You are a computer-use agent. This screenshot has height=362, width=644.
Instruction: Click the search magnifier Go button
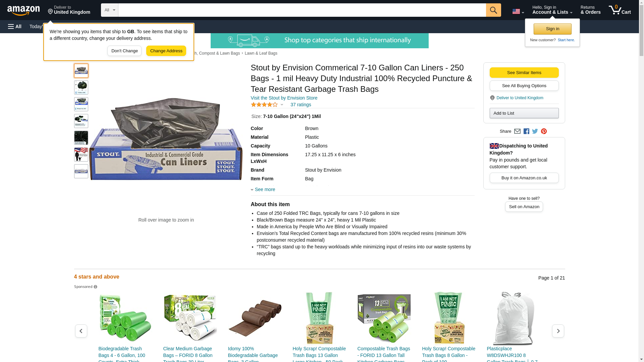coord(493,10)
